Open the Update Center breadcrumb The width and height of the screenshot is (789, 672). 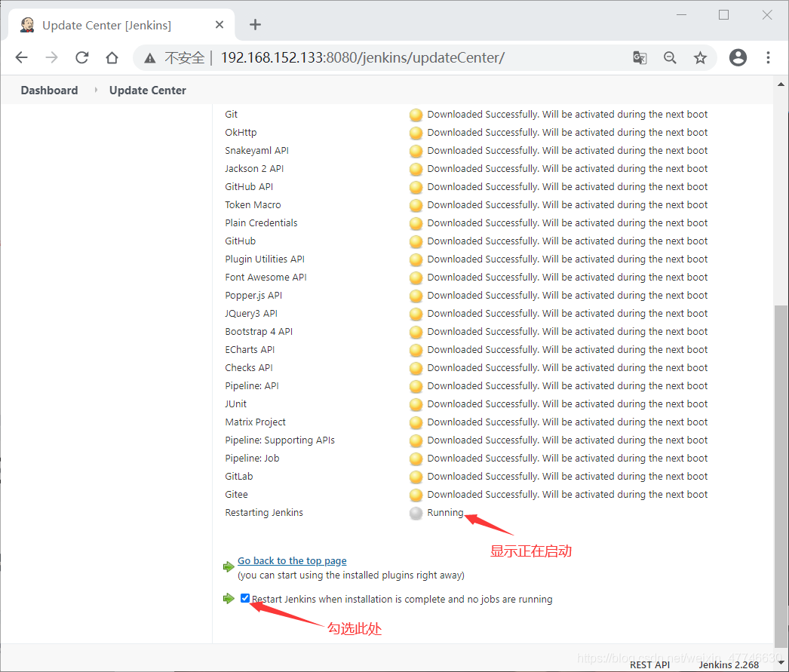pos(147,90)
